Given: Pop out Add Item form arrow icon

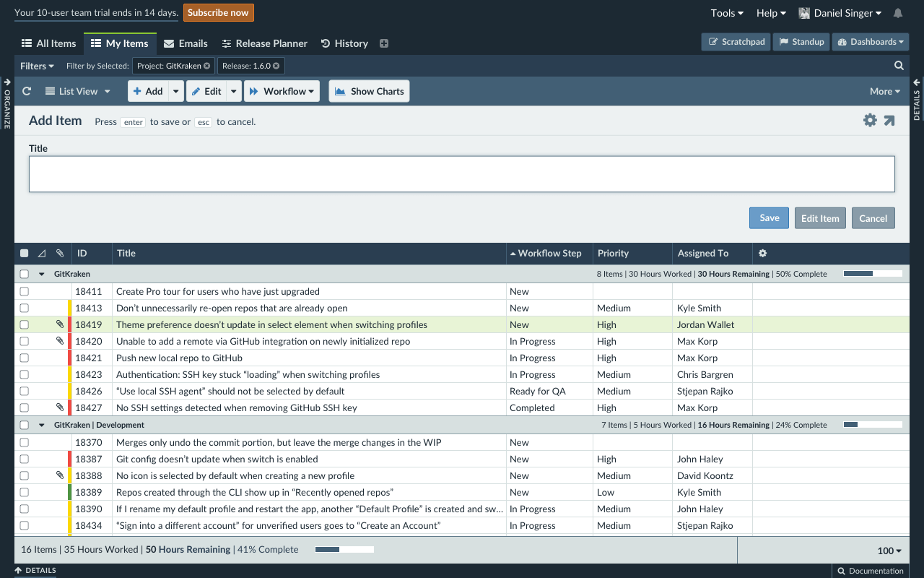Looking at the screenshot, I should click(x=889, y=120).
